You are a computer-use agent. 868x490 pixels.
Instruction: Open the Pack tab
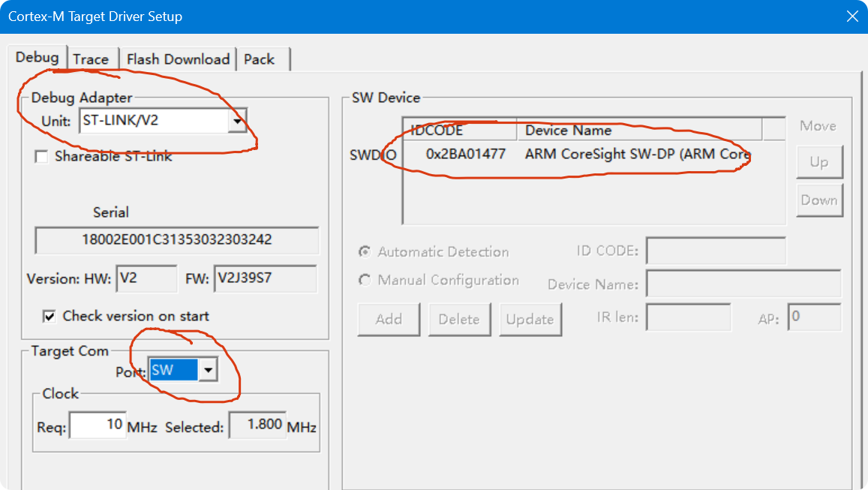coord(259,59)
